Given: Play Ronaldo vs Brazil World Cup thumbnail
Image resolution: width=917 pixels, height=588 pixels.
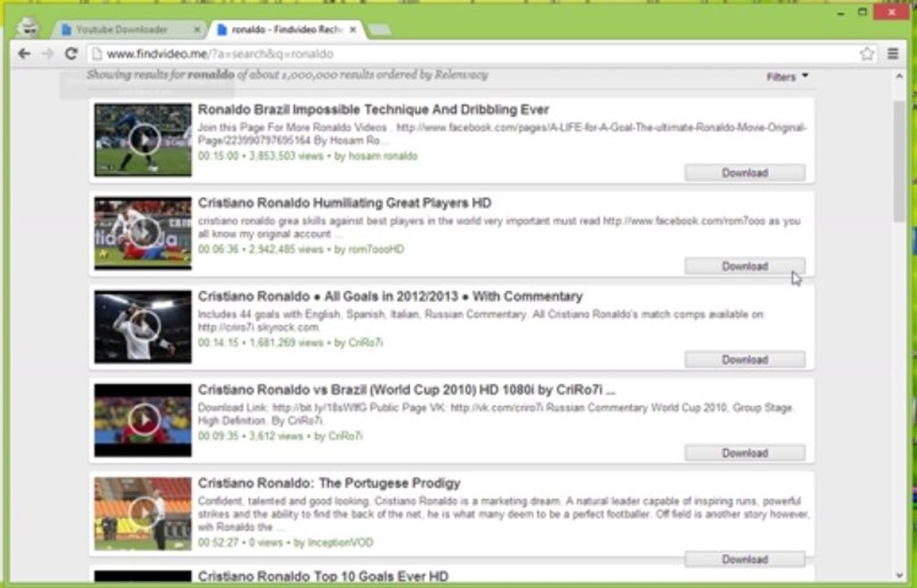Looking at the screenshot, I should 143,420.
